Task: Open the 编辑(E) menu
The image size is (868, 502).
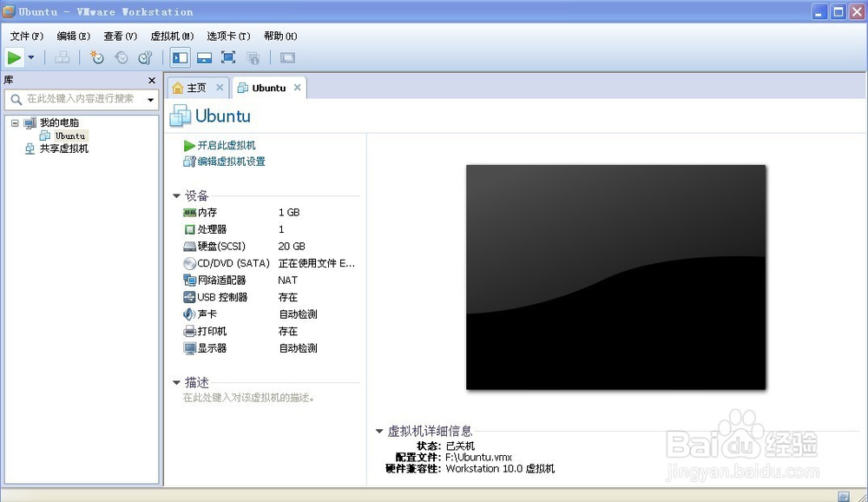Action: tap(74, 36)
